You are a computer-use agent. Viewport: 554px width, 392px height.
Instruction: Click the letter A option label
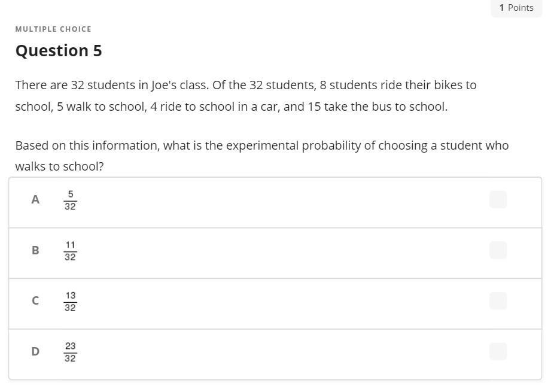click(x=35, y=200)
